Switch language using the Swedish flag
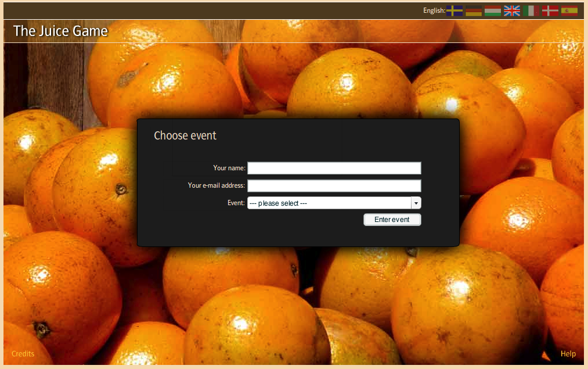Screen dimensions: 588x369 coord(454,10)
